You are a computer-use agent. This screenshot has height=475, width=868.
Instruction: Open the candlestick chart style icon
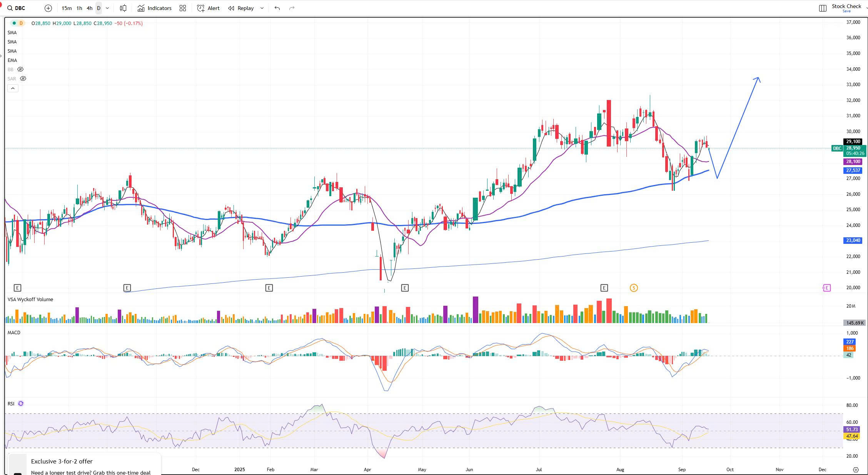123,8
